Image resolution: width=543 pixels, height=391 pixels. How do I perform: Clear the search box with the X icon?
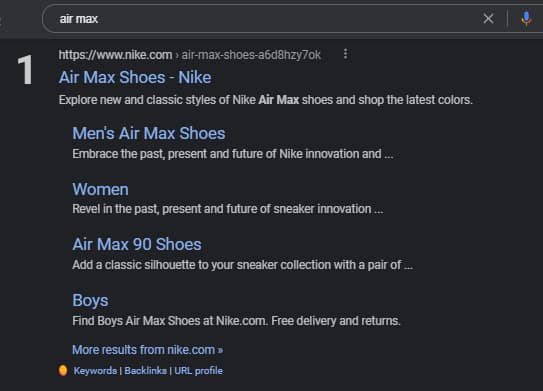point(488,18)
